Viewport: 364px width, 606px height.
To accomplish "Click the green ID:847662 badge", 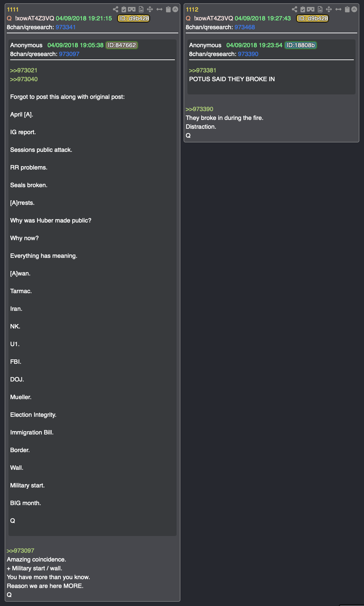I will [122, 45].
